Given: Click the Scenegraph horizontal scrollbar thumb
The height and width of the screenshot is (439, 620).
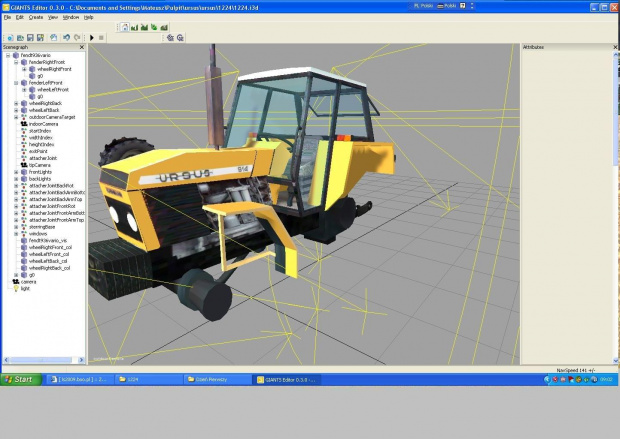Looking at the screenshot, I should click(x=41, y=360).
